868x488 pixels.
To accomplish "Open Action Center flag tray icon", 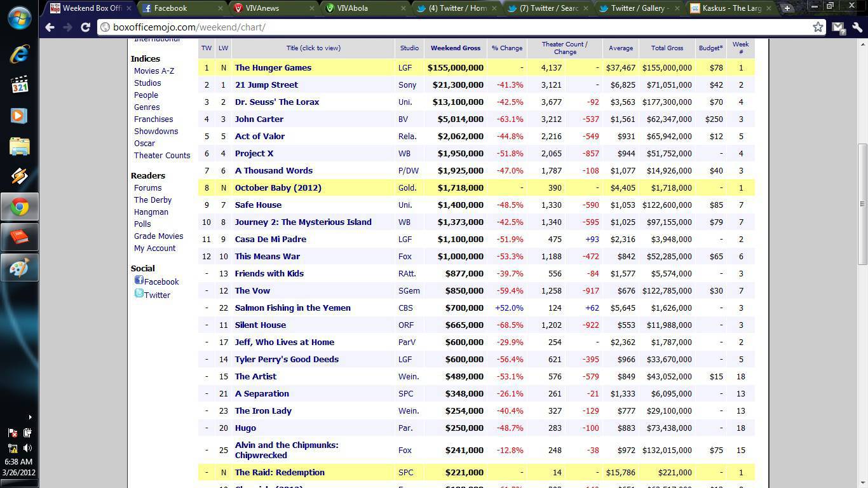I will click(x=12, y=433).
